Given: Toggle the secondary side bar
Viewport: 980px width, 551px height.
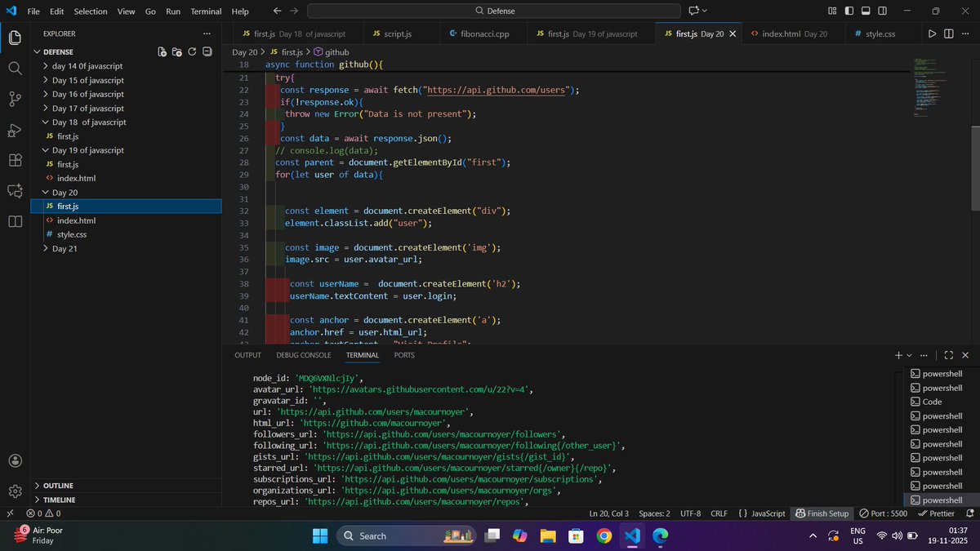Looking at the screenshot, I should [x=883, y=11].
